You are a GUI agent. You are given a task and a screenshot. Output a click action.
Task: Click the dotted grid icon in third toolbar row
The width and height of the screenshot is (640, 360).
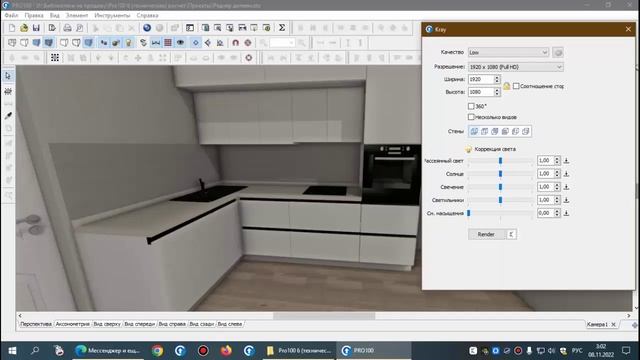coord(55,58)
